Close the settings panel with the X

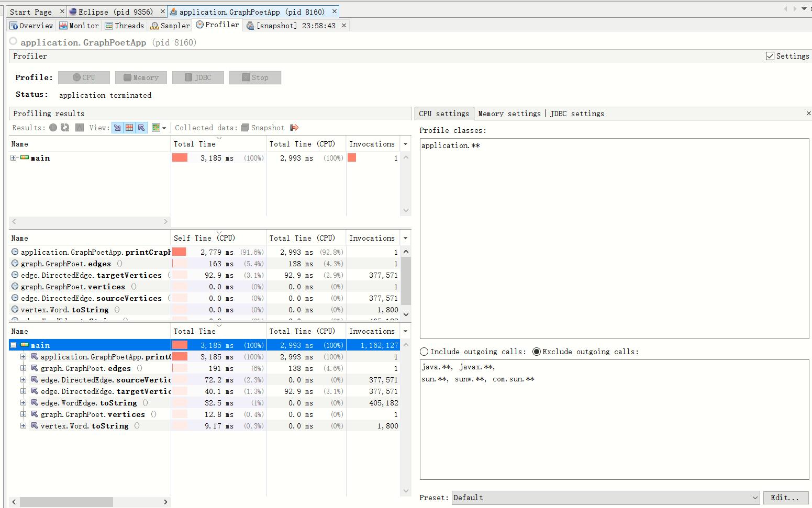pos(808,113)
